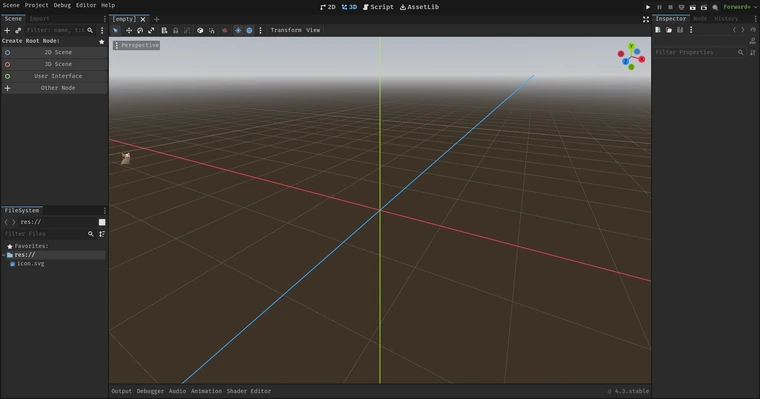
Task: Go to the next FileSystem folder arrow
Action: [x=14, y=222]
